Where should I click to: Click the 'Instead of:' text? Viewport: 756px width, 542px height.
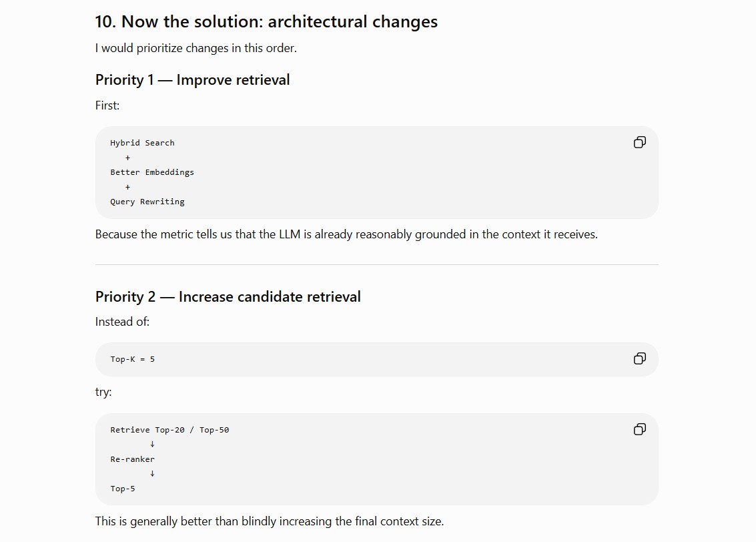coord(122,322)
